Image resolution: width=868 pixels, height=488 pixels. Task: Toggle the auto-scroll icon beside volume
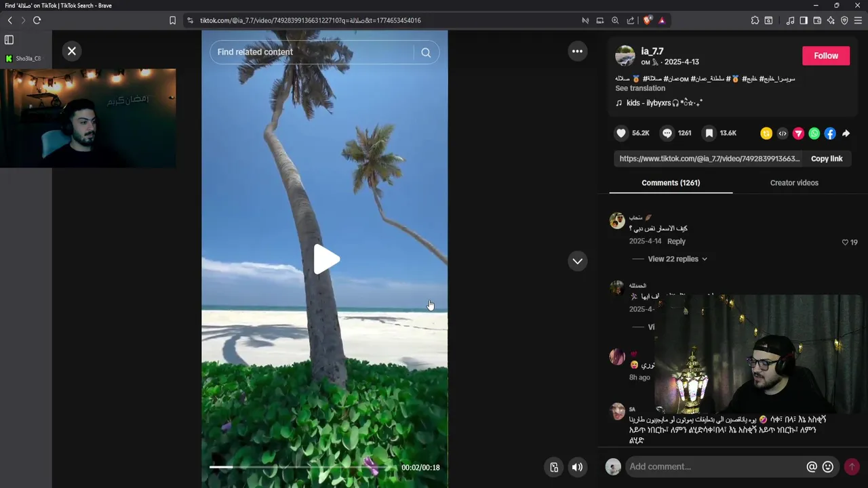point(554,467)
